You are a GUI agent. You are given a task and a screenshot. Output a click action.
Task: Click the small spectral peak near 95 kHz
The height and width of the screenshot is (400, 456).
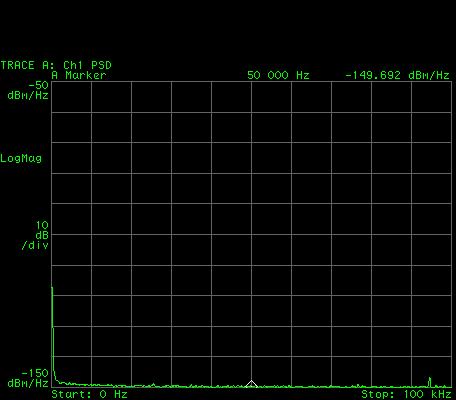click(x=430, y=382)
